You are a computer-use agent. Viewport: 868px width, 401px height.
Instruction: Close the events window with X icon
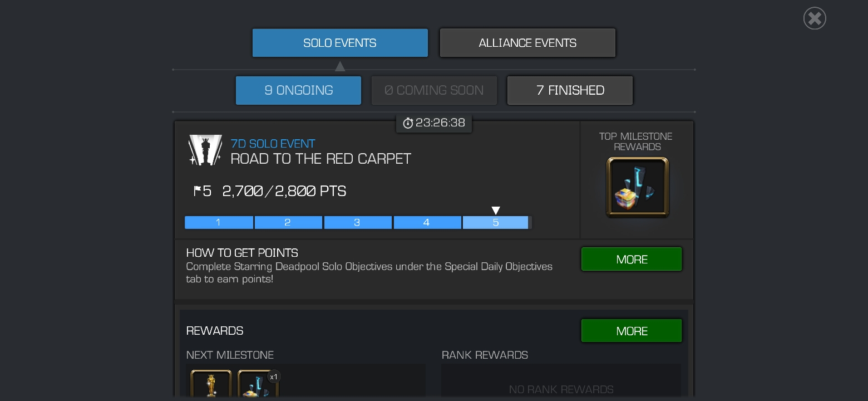pyautogui.click(x=815, y=18)
